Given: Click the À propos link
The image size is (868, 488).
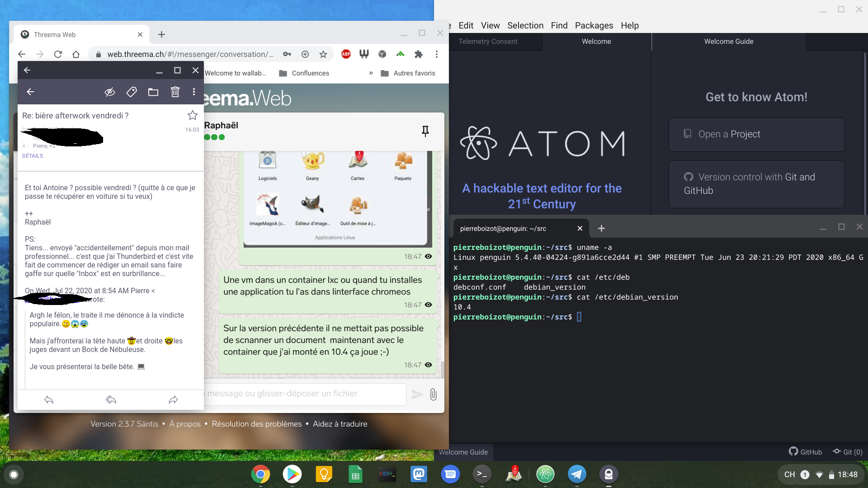Looking at the screenshot, I should tap(185, 424).
